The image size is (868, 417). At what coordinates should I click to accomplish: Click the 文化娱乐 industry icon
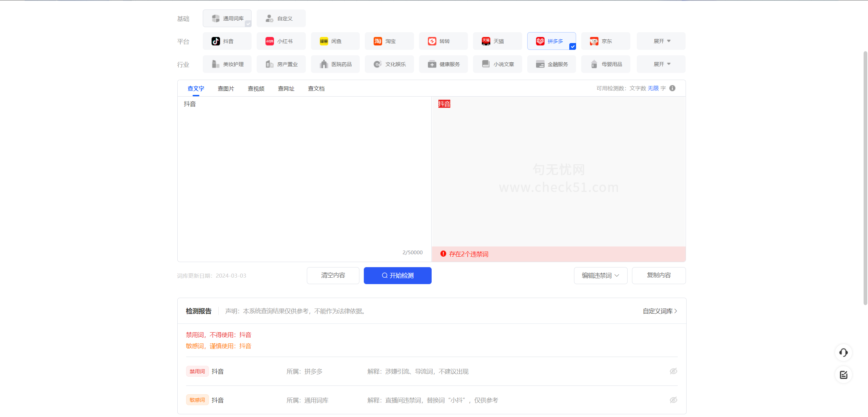click(x=378, y=64)
